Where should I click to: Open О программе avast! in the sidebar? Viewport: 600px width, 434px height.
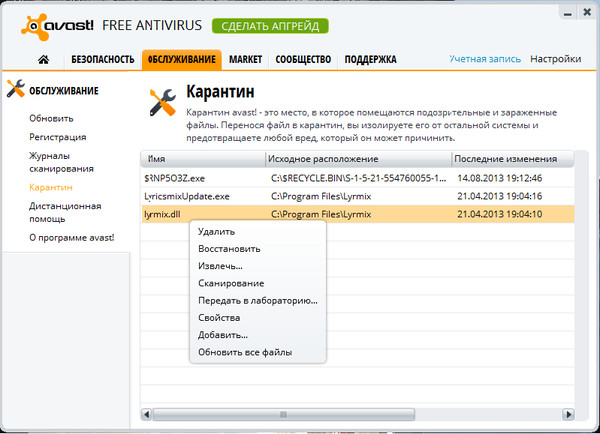coord(72,238)
